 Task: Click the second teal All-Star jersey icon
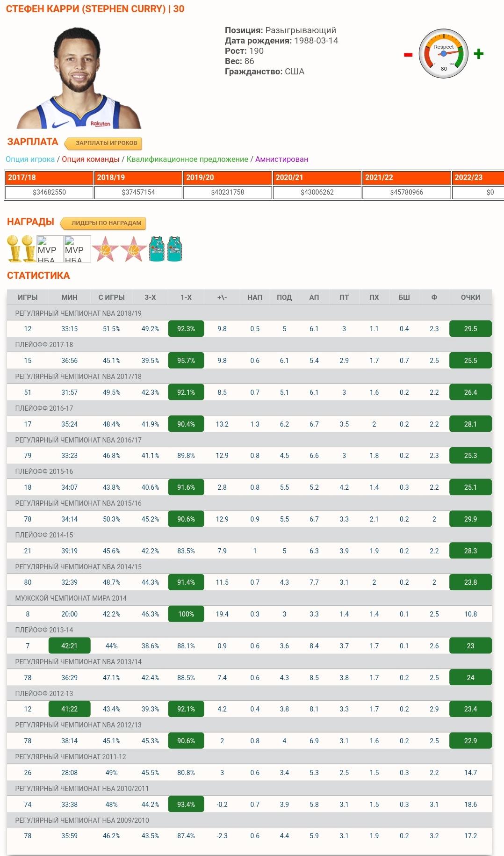(x=174, y=248)
